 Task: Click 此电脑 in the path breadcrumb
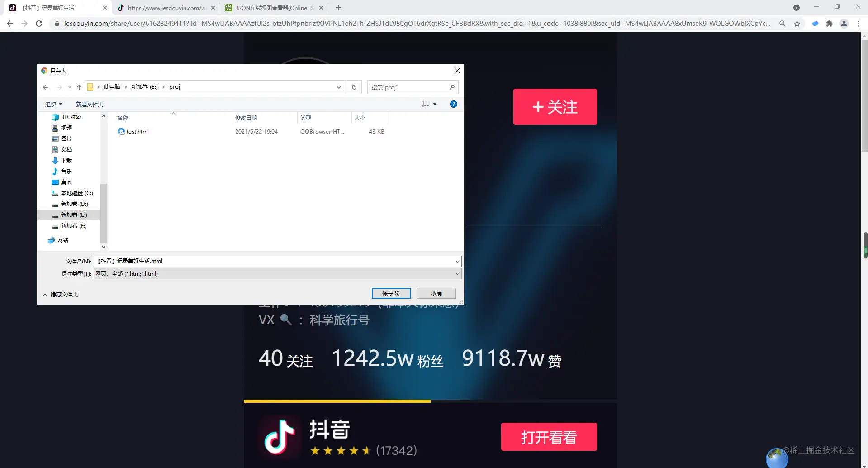tap(112, 87)
